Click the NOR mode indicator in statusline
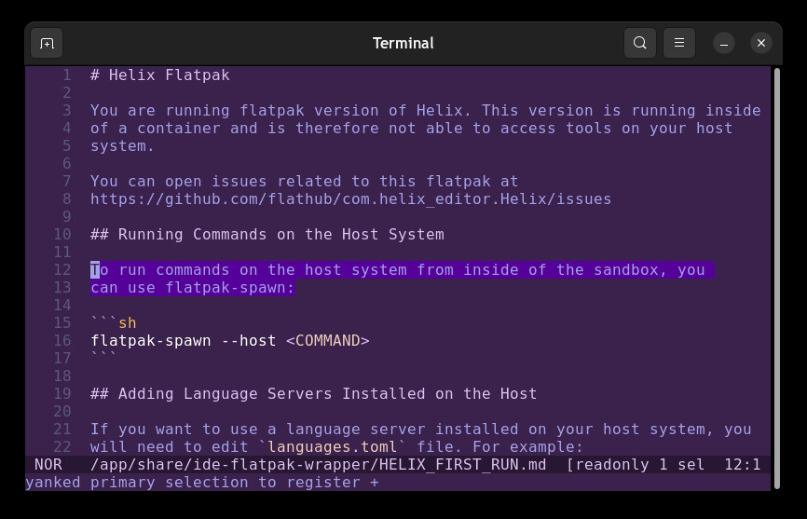The image size is (807, 519). tap(48, 465)
